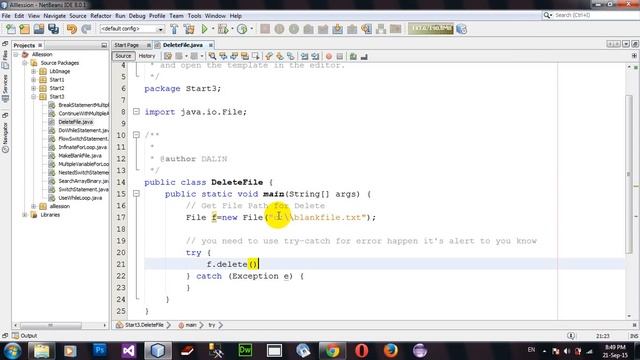Collapse the Start3 package node
The width and height of the screenshot is (640, 360).
(34, 97)
